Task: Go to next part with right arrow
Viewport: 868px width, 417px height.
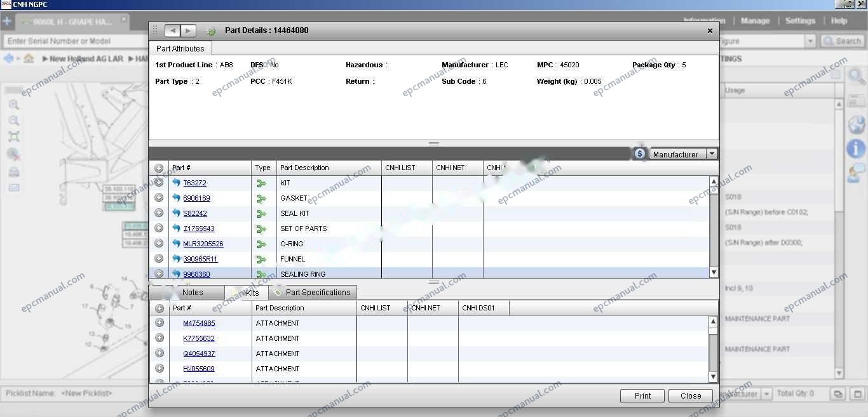Action: point(188,30)
